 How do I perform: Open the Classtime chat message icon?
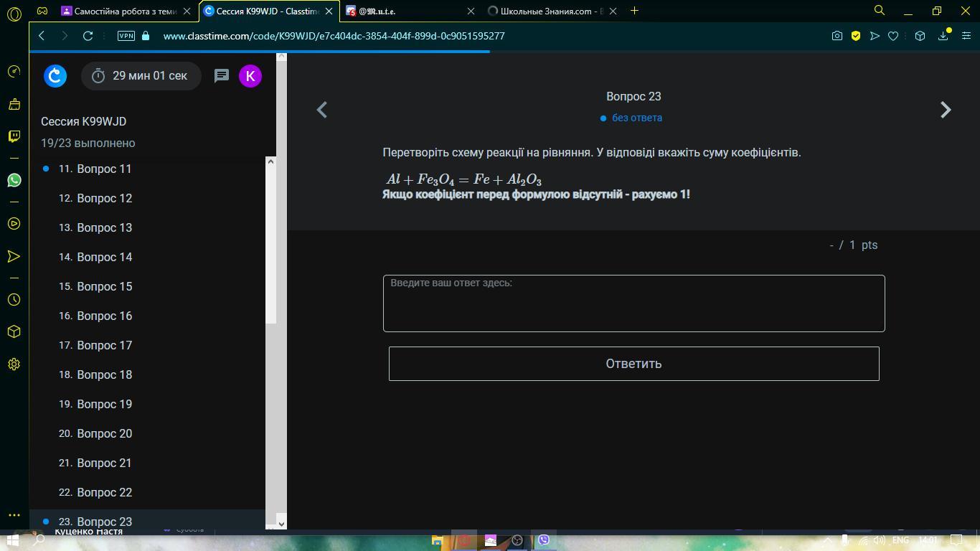click(x=221, y=76)
